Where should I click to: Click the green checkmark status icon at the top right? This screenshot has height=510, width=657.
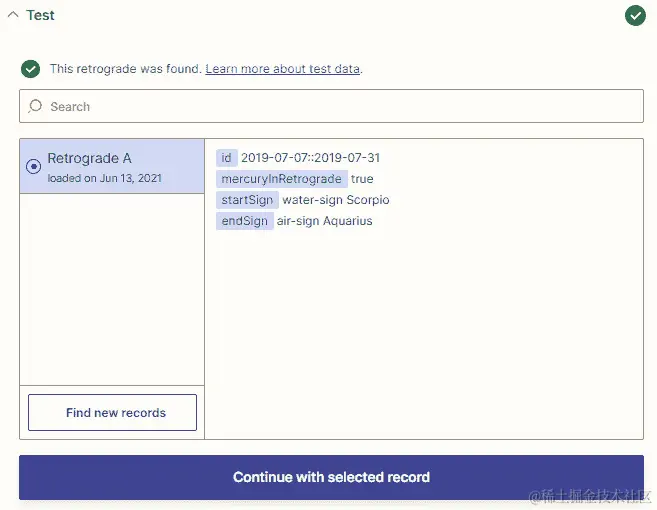coord(635,16)
